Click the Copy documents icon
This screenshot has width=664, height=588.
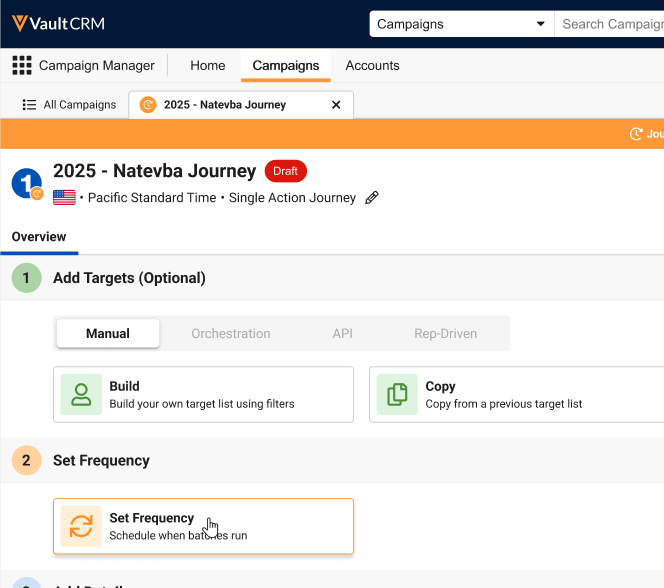tap(397, 394)
